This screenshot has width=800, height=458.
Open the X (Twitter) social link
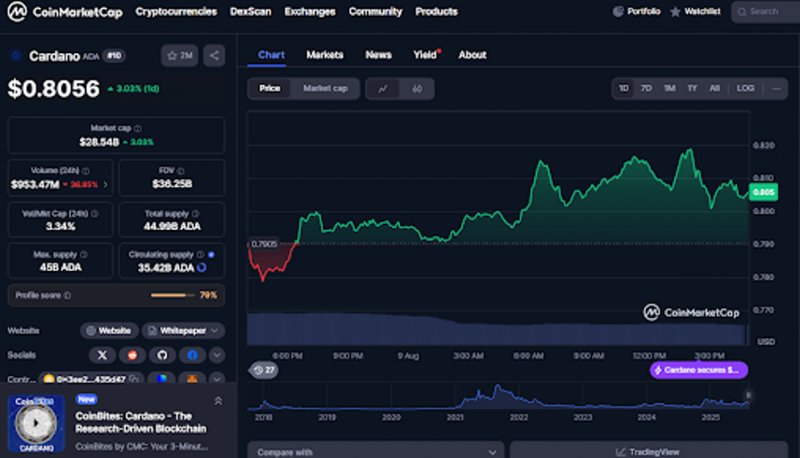pyautogui.click(x=102, y=355)
